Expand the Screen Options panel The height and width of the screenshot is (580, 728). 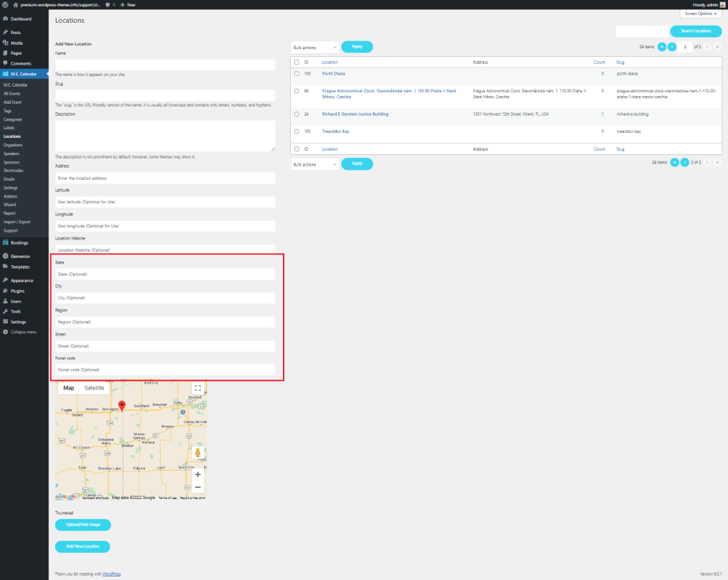tap(700, 14)
